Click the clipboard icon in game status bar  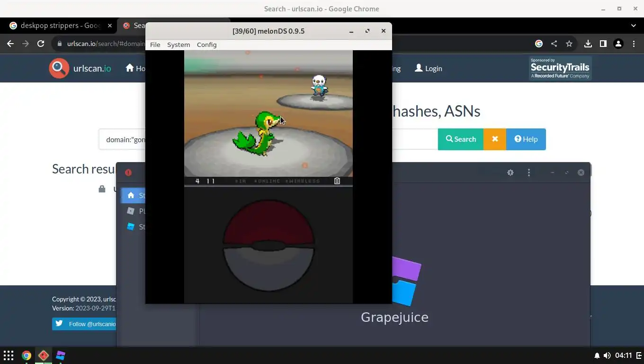pos(337,181)
